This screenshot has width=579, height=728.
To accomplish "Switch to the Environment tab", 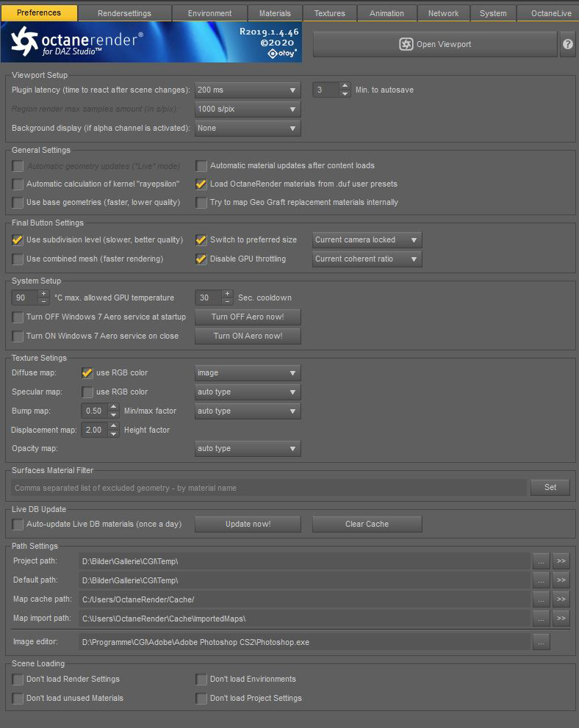I will 209,13.
